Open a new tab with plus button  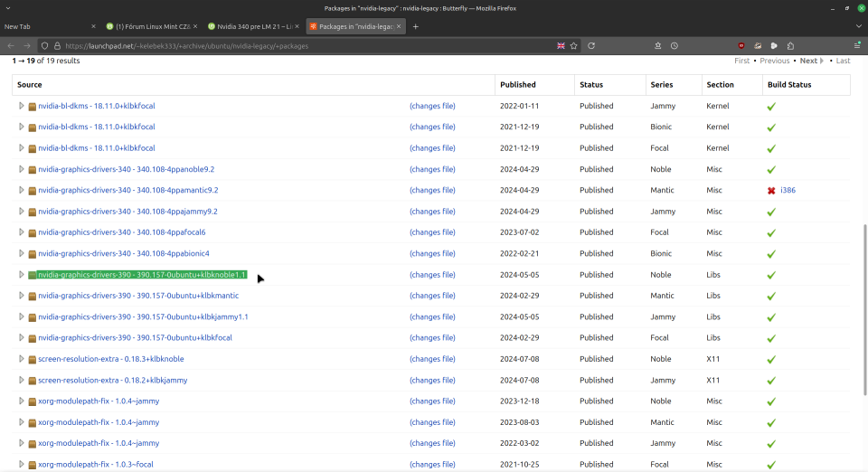click(416, 26)
